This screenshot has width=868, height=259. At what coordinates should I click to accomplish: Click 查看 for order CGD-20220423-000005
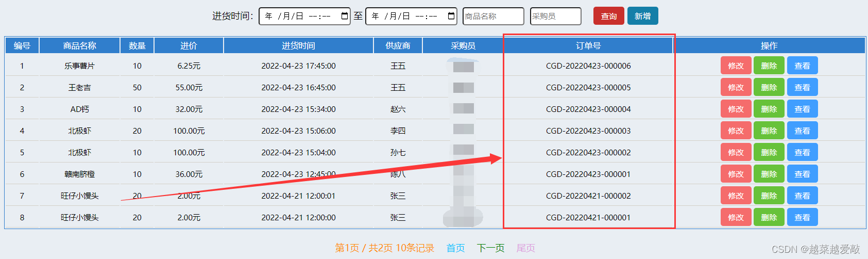click(x=802, y=87)
